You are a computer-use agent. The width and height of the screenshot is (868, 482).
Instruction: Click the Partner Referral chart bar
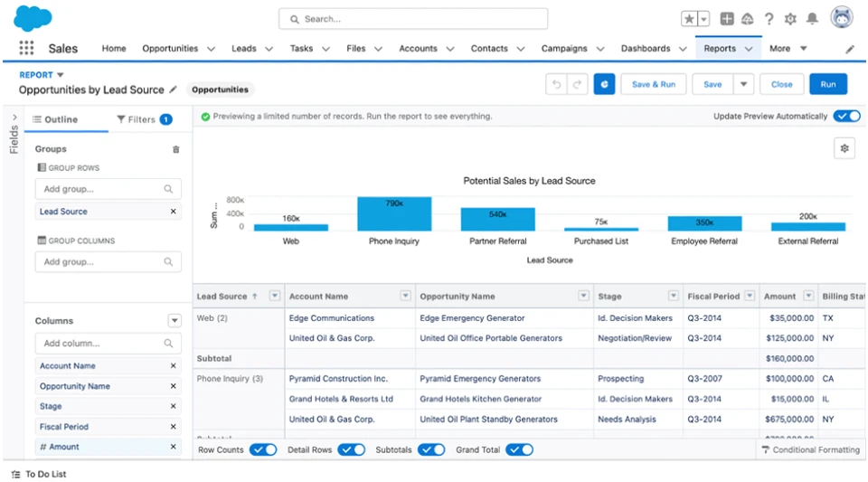tap(497, 219)
